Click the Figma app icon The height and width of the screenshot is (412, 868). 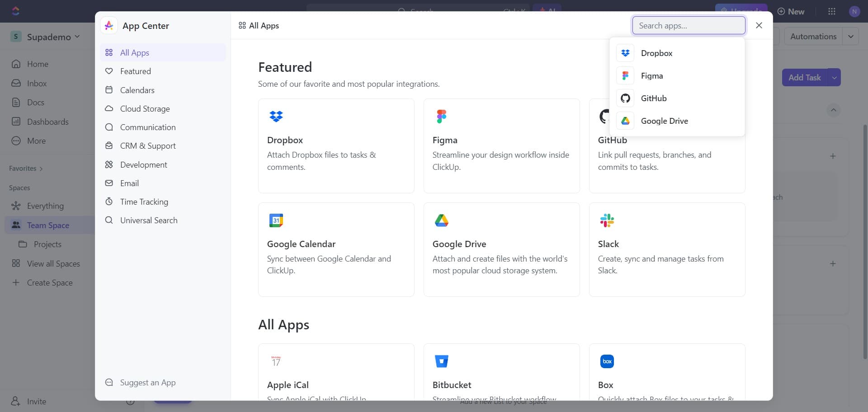442,116
